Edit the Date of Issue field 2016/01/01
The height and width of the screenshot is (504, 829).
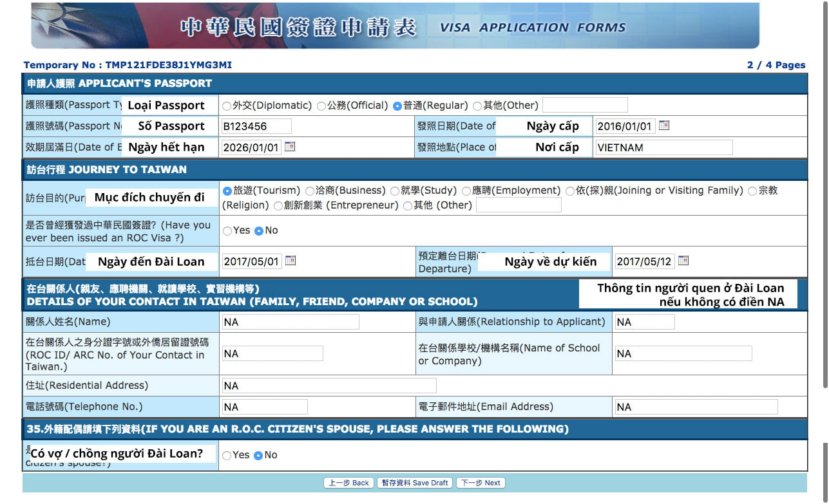(625, 126)
